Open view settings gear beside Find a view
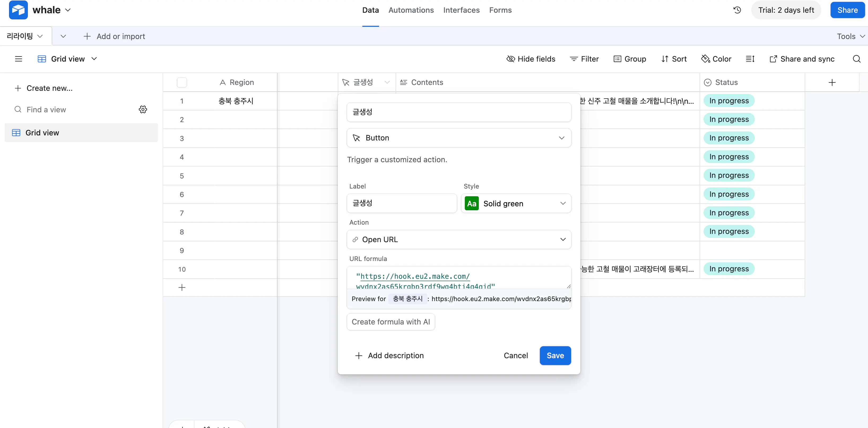 (143, 109)
